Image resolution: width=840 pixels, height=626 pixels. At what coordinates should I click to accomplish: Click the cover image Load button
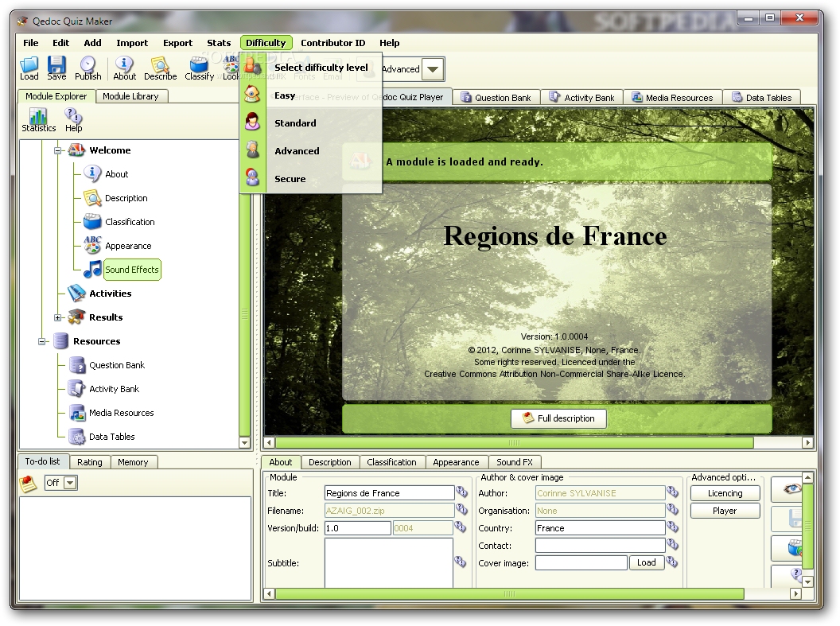[x=646, y=562]
